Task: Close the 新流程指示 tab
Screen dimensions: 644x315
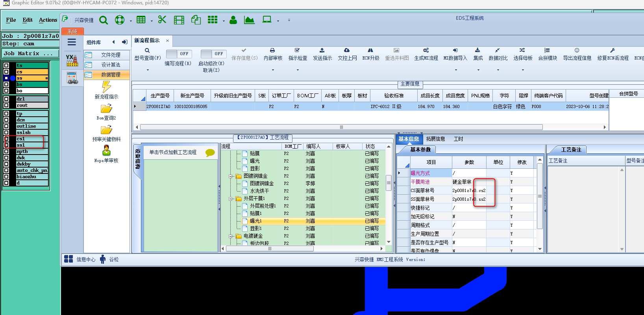Action: pos(167,41)
